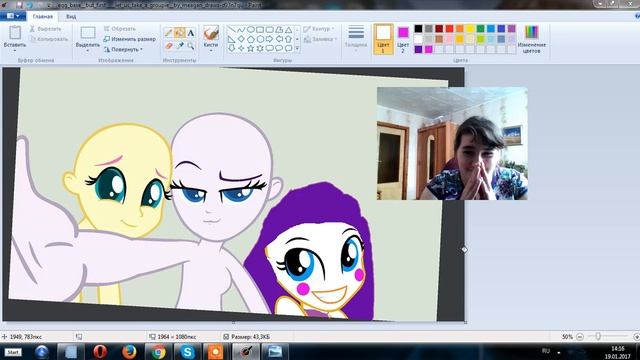Viewport: 640px width, 360px height.
Task: Choose the triangle shape
Action: click(x=289, y=30)
